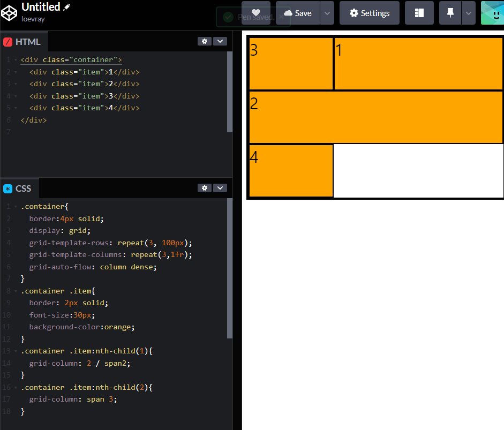Click orange grid item 4 in preview
The image size is (504, 430).
[291, 171]
